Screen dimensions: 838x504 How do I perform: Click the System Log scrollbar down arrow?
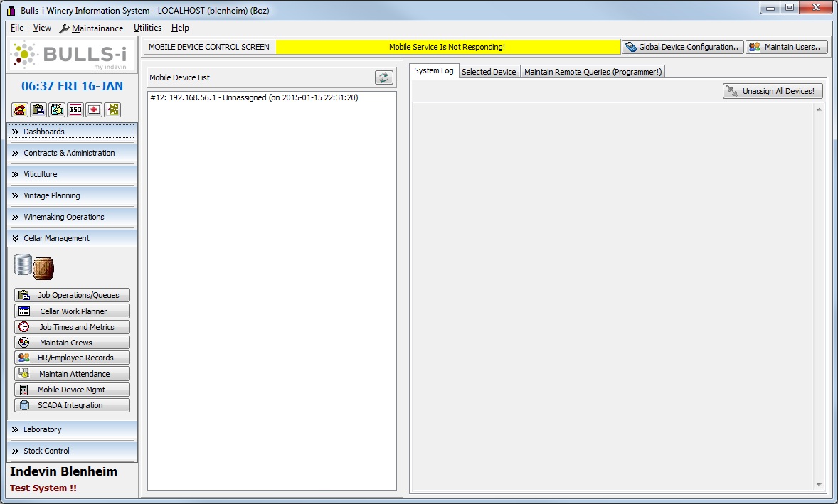tap(819, 485)
